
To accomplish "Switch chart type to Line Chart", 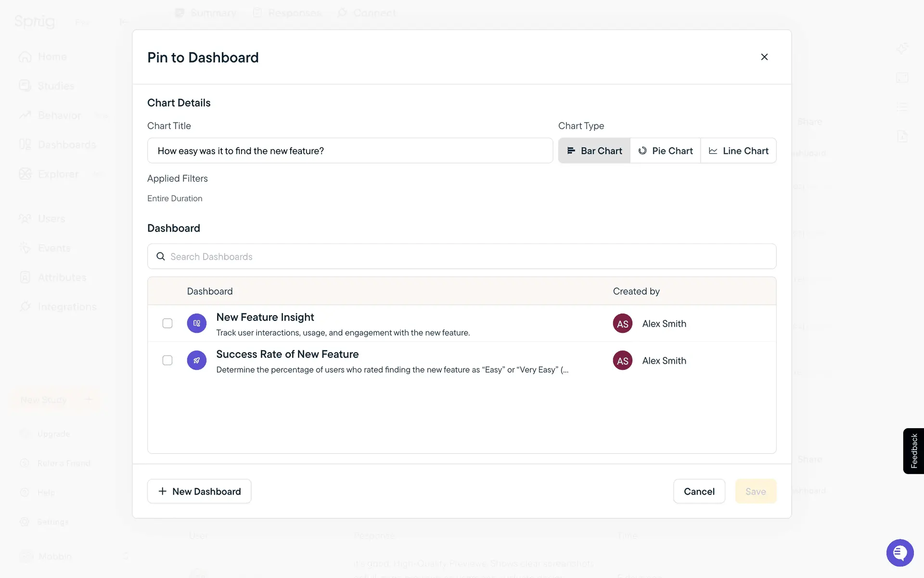I will coord(738,151).
